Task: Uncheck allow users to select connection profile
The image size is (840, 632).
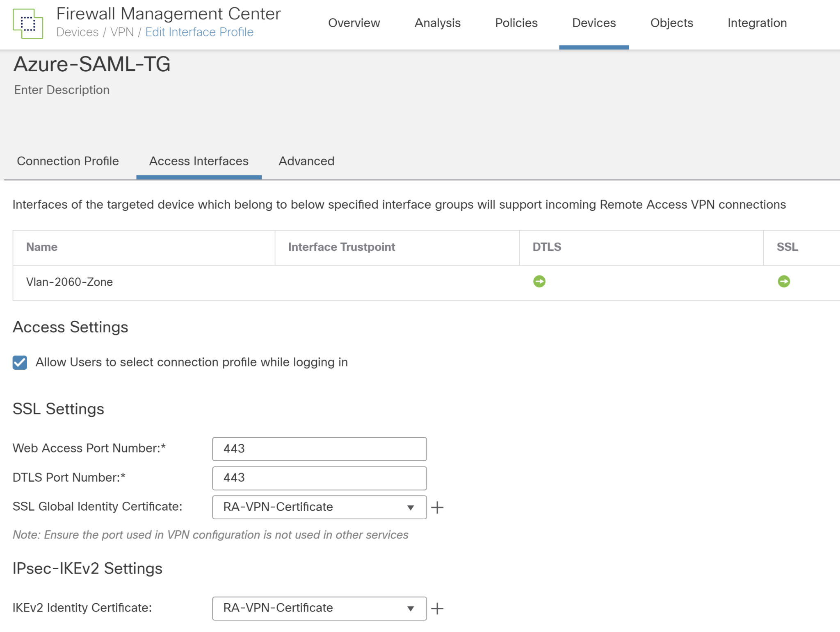Action: [19, 362]
